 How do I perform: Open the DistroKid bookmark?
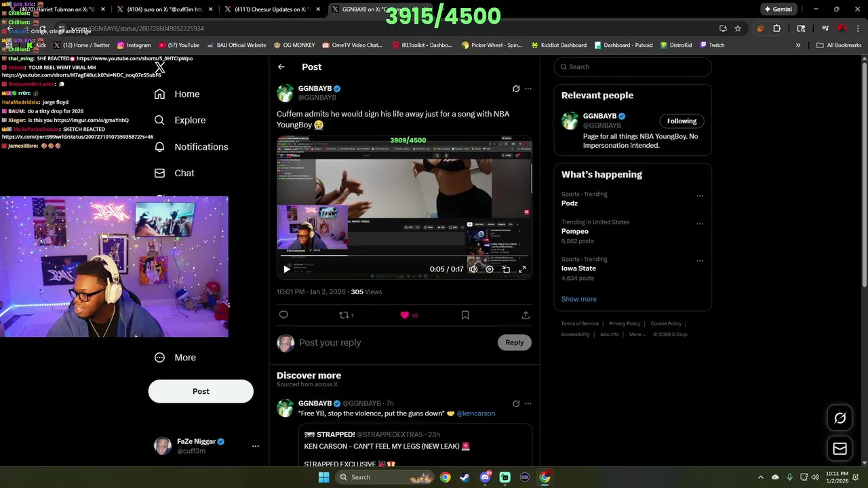(675, 45)
